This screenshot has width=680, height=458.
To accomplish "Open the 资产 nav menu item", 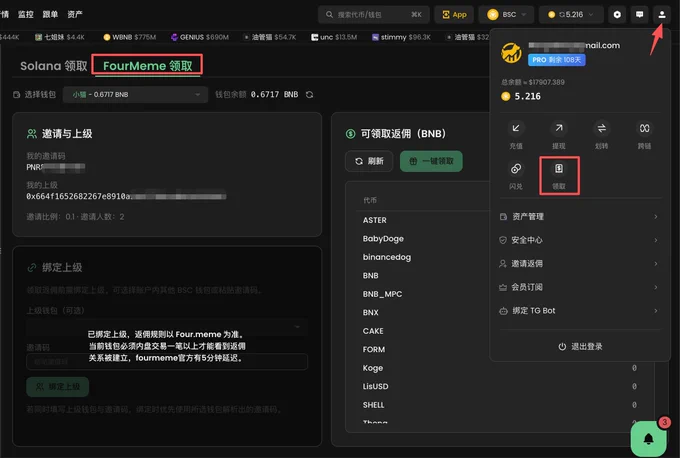I will 75,14.
